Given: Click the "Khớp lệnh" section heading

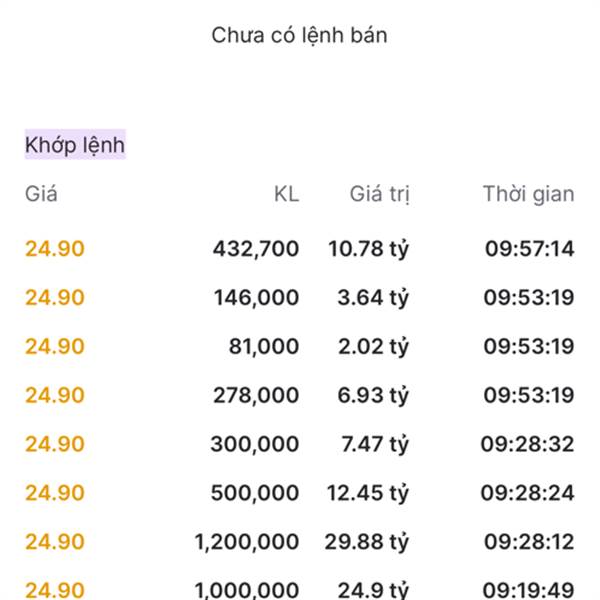Looking at the screenshot, I should (75, 145).
